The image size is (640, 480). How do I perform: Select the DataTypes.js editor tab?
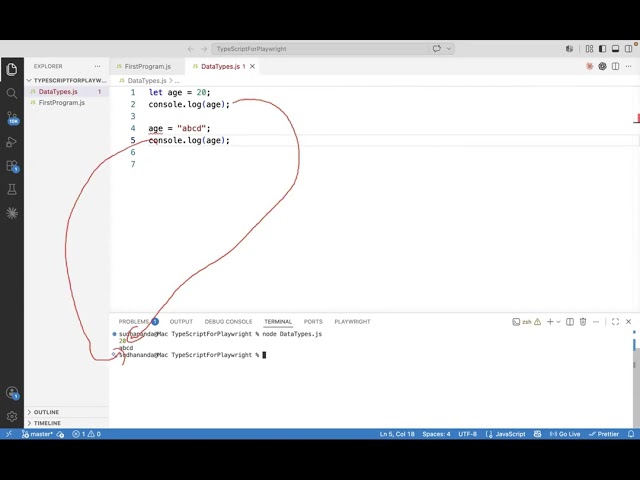[x=220, y=67]
